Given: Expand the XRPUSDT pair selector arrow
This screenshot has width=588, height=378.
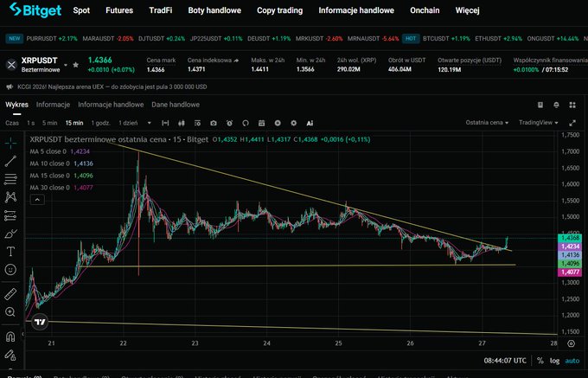Looking at the screenshot, I should pyautogui.click(x=66, y=65).
